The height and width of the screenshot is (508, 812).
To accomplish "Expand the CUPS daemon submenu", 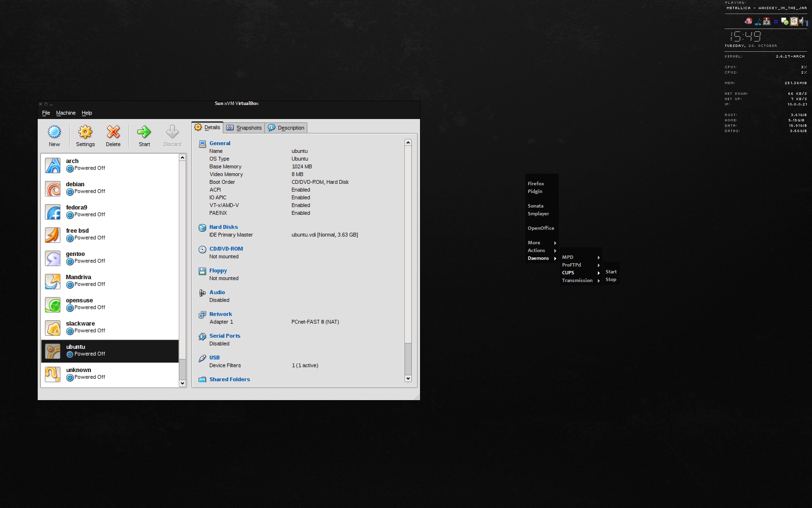I will coord(580,273).
